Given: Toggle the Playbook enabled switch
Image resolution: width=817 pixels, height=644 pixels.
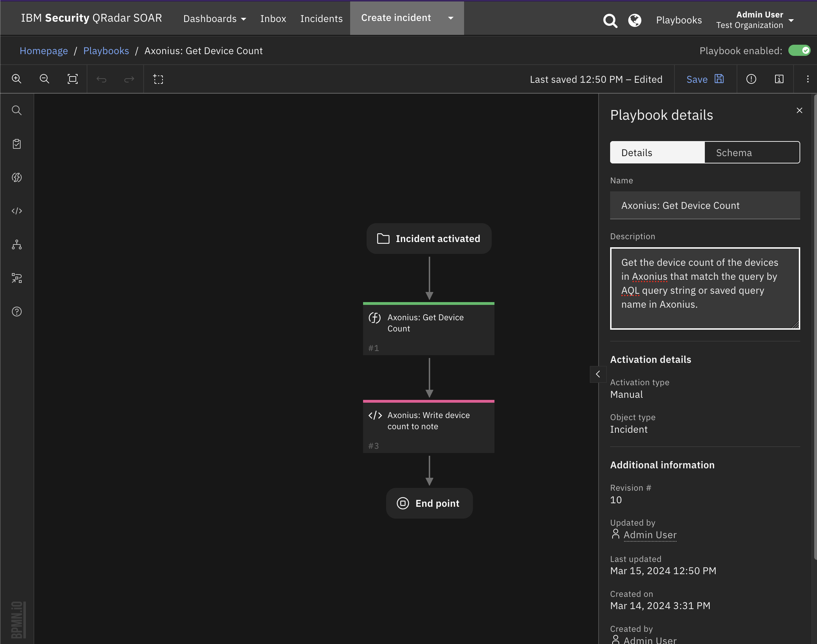Looking at the screenshot, I should point(799,51).
